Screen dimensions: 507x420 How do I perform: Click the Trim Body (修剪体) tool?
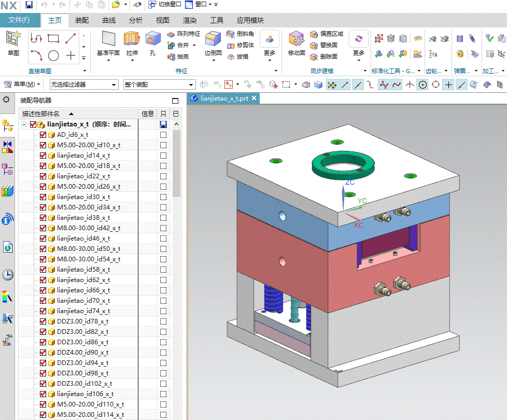[240, 45]
